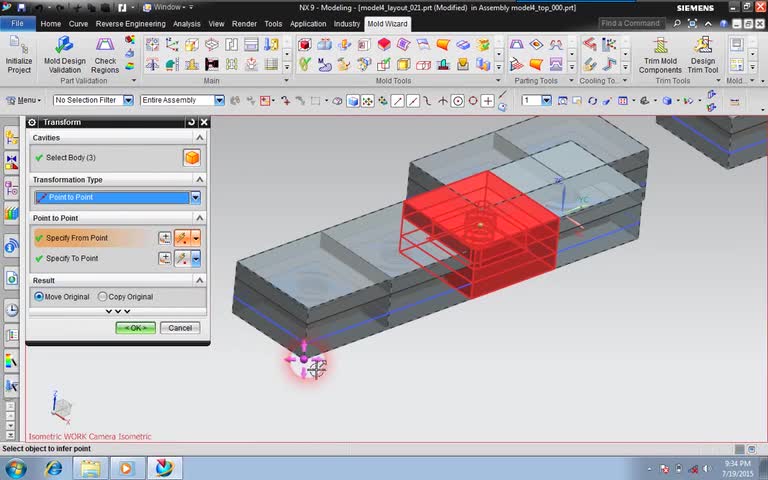Open the Check Regions tool
The height and width of the screenshot is (480, 768).
click(x=105, y=46)
